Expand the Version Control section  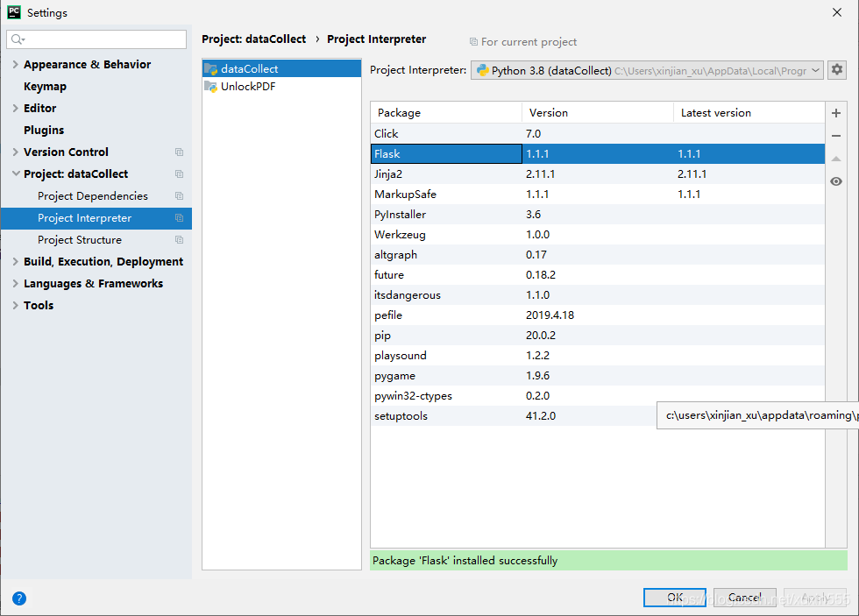tap(16, 152)
